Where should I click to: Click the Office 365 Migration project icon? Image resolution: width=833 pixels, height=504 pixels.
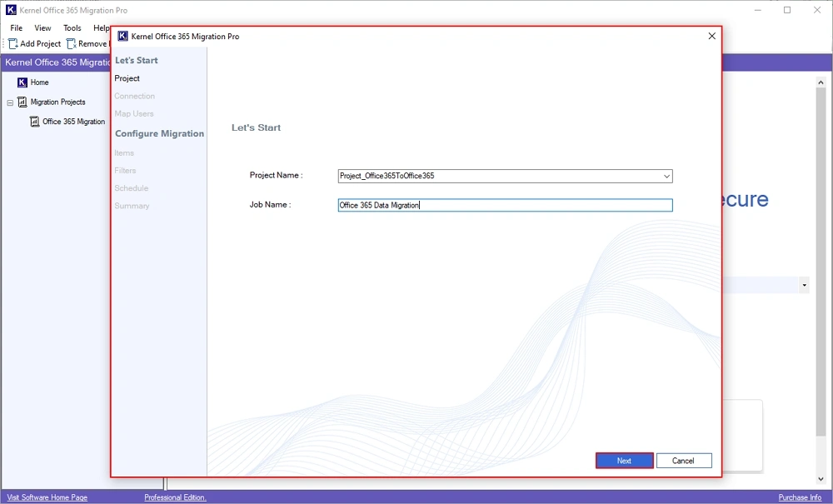coord(35,121)
